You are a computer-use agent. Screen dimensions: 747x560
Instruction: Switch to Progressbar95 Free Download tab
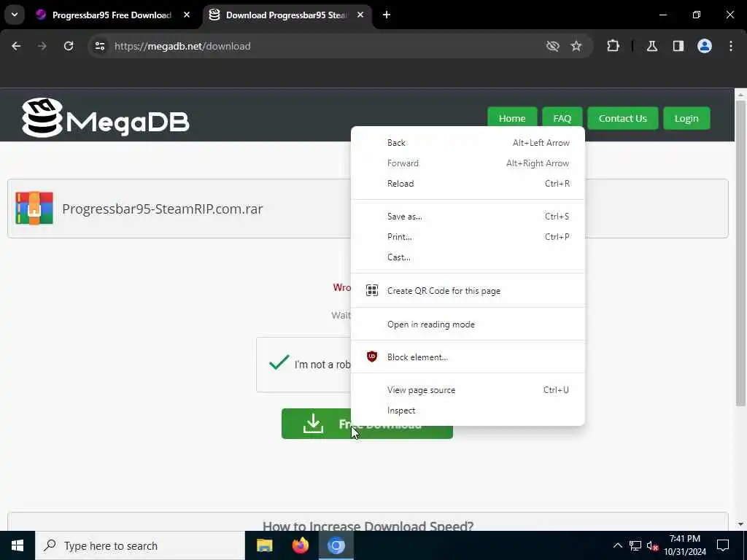click(x=112, y=15)
